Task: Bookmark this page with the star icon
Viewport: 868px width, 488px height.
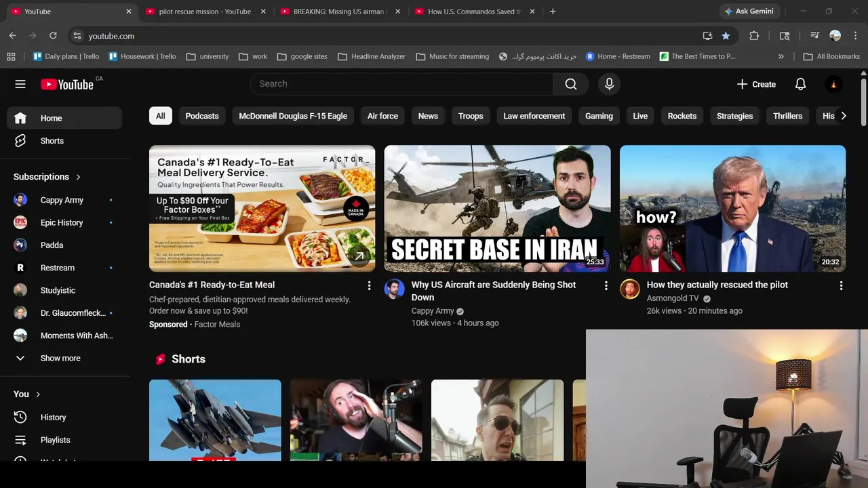Action: coord(726,35)
